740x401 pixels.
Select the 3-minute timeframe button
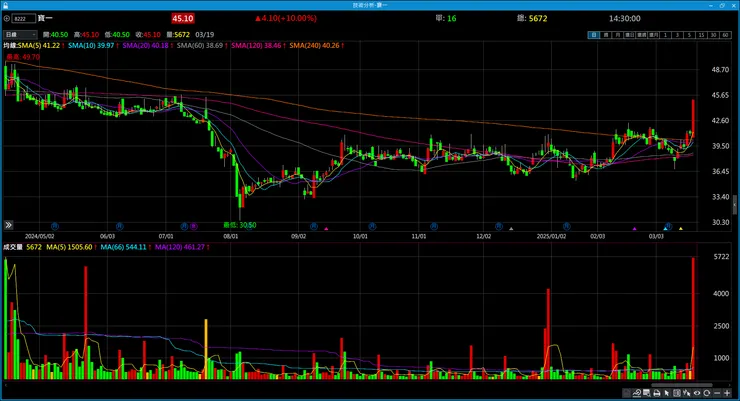677,35
